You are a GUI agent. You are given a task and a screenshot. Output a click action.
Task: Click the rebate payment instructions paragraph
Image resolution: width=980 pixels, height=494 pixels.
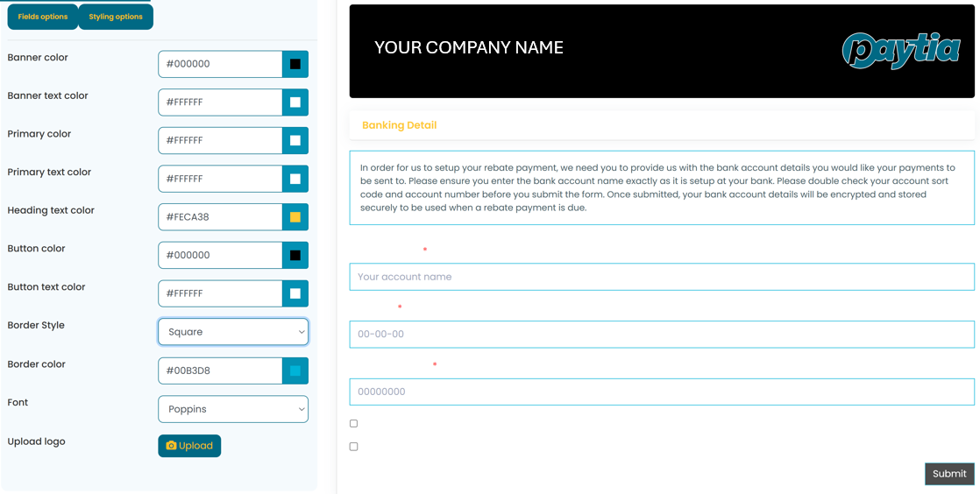click(x=662, y=188)
